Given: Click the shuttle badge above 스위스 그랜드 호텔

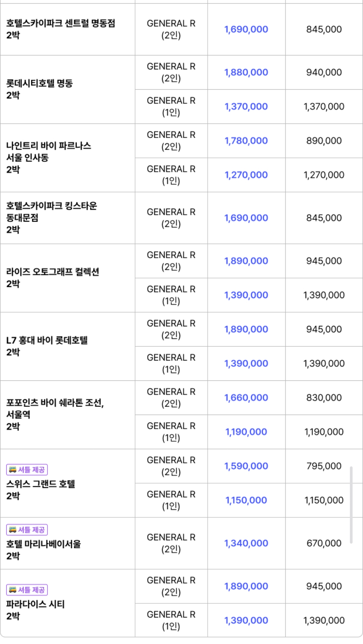Looking at the screenshot, I should pos(27,469).
